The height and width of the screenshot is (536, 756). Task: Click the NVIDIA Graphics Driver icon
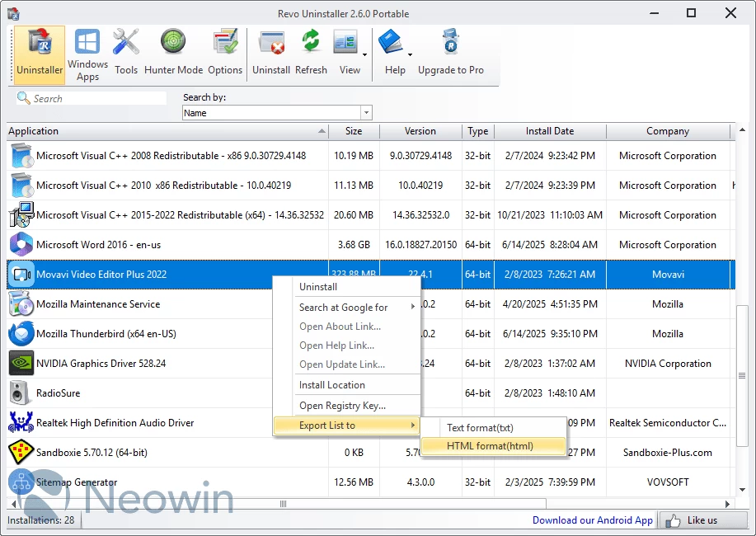point(21,364)
